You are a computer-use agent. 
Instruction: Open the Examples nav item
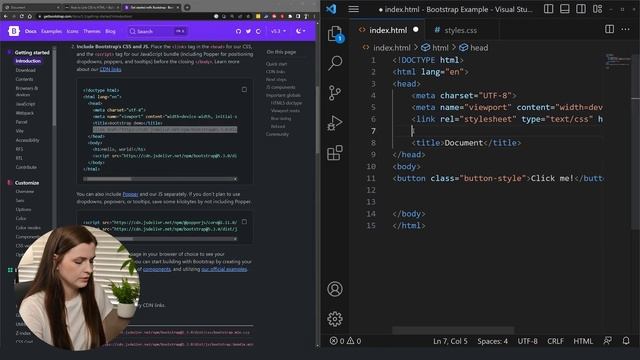coord(51,31)
